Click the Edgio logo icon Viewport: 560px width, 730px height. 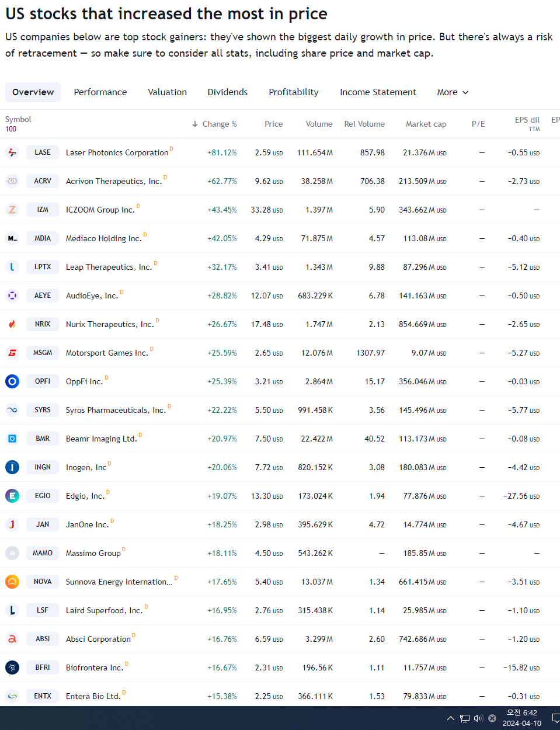pyautogui.click(x=12, y=496)
